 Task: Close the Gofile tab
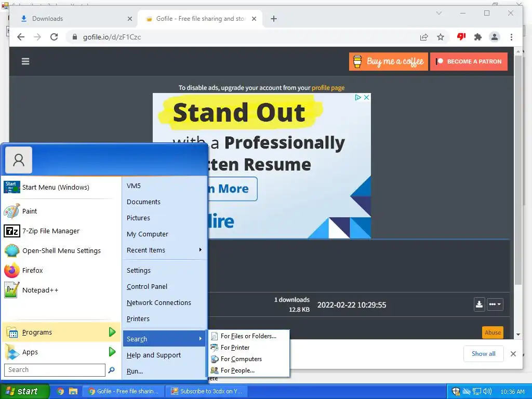[x=254, y=19]
